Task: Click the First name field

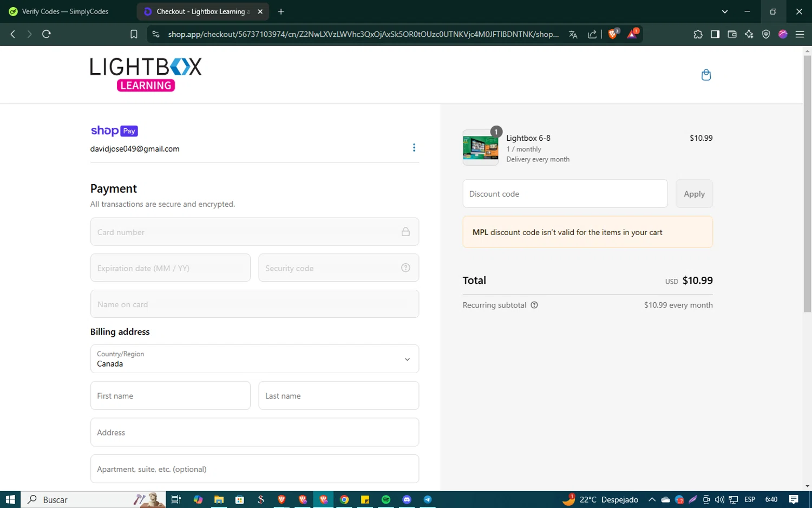Action: (171, 395)
